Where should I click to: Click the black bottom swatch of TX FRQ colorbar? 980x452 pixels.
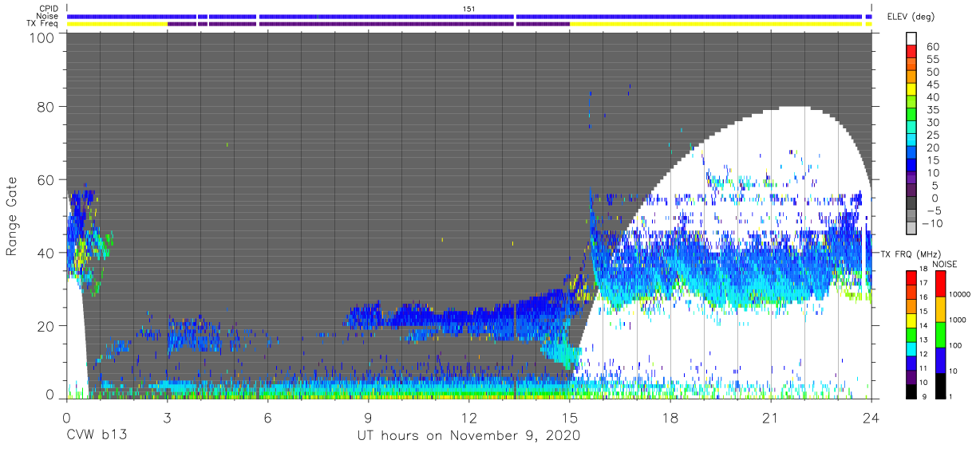pyautogui.click(x=911, y=391)
